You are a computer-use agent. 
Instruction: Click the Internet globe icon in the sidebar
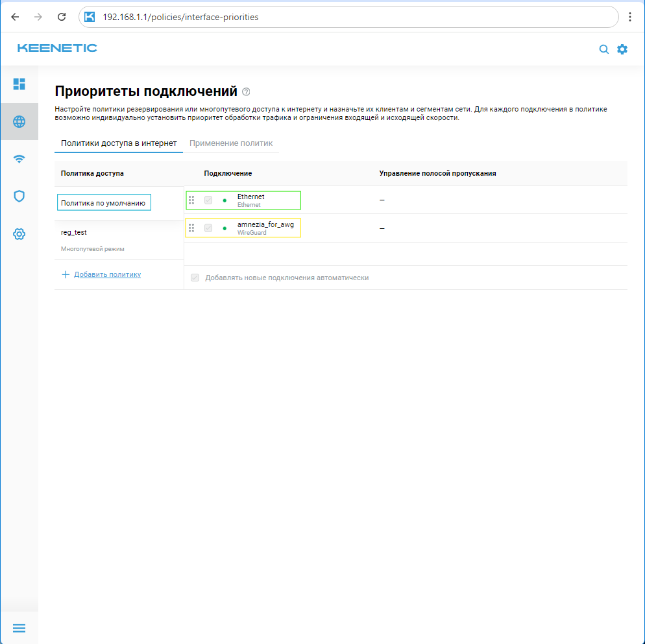tap(19, 121)
